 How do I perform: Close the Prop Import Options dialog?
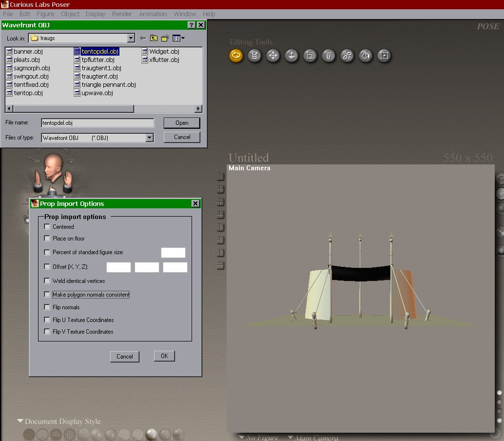[x=195, y=203]
